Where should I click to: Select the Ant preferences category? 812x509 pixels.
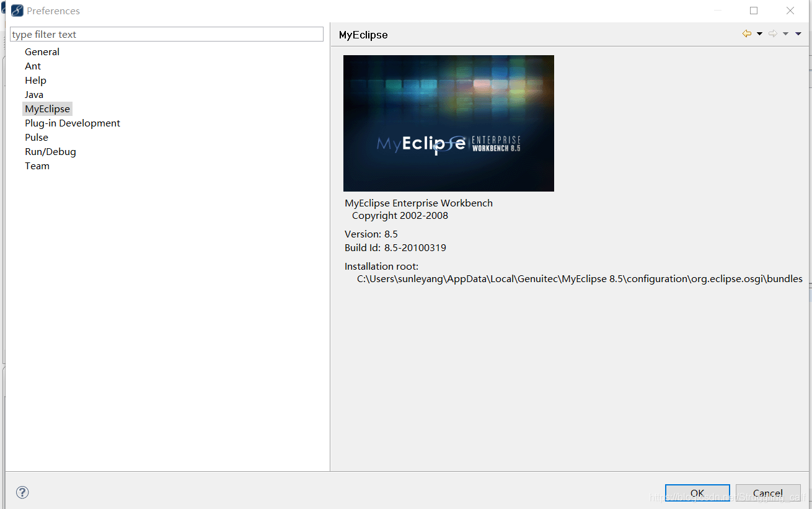(33, 66)
